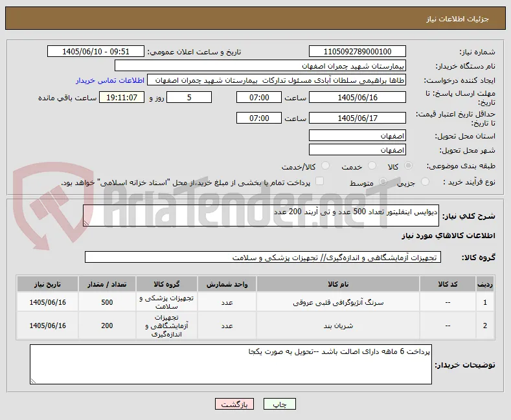The height and width of the screenshot is (420, 511).
Task: Click the need number field 1105092789000100
Action: [x=357, y=51]
